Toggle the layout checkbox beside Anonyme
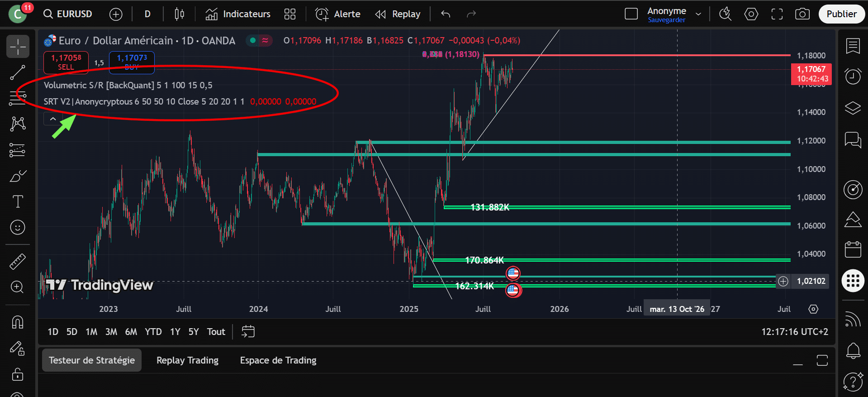The image size is (868, 397). coord(631,14)
